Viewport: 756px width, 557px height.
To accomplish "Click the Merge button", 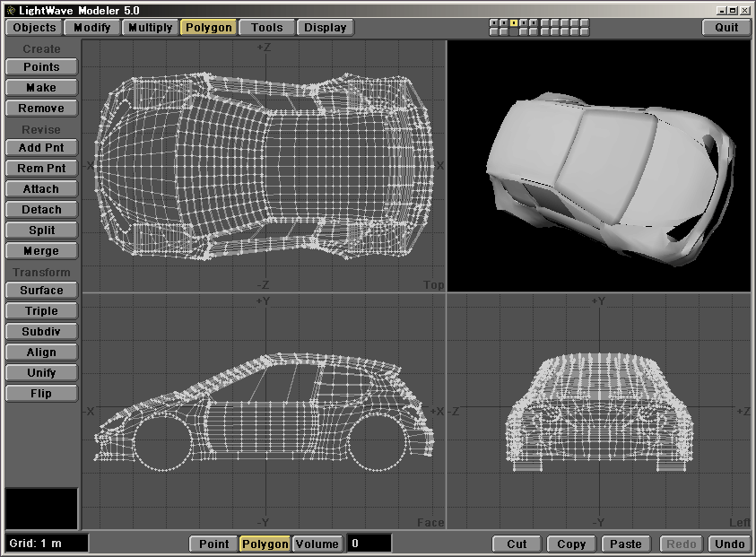I will [x=41, y=251].
